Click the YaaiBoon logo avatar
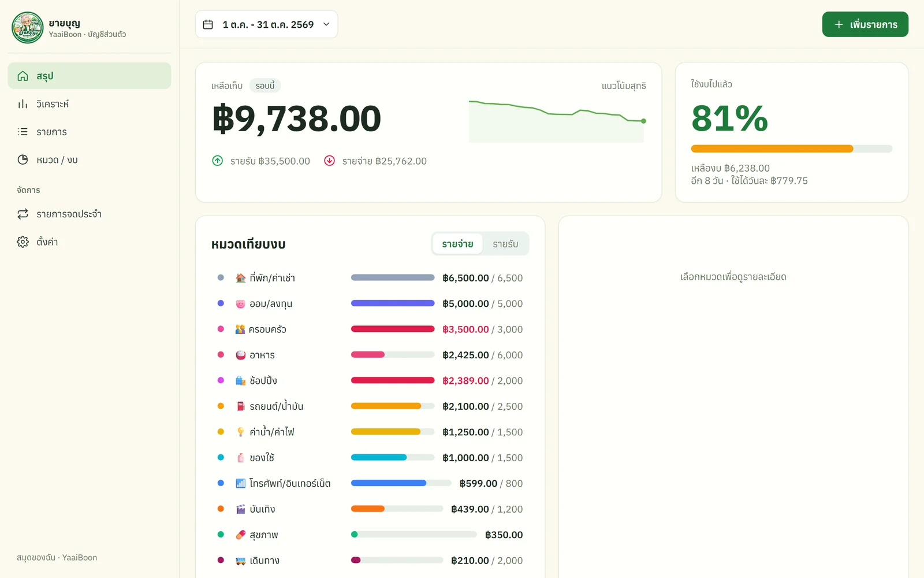This screenshot has height=578, width=924. (x=28, y=28)
